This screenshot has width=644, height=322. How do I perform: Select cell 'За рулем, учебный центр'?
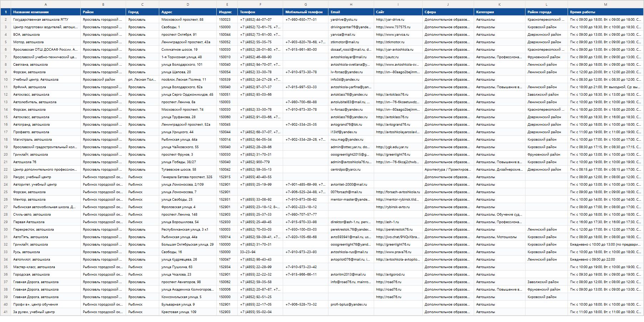point(46,312)
